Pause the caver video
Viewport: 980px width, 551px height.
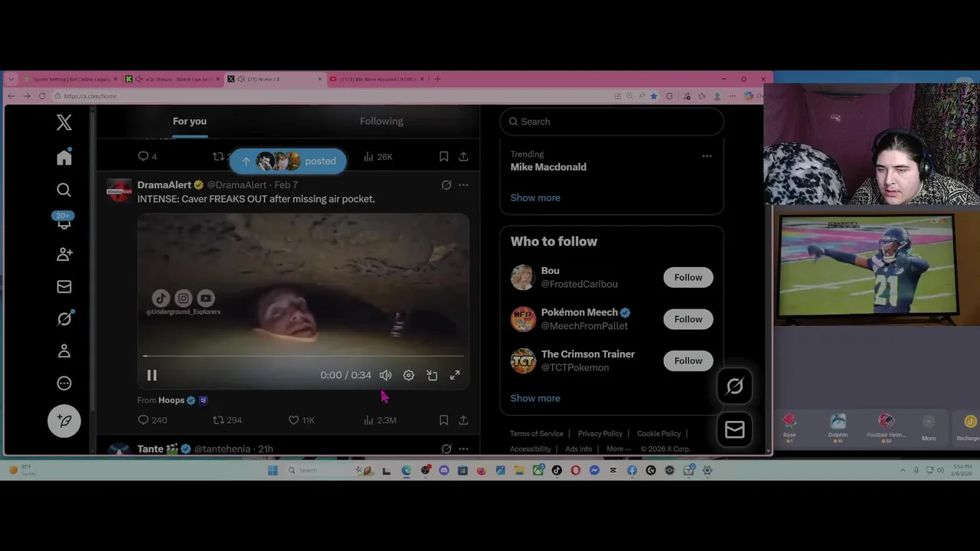(152, 375)
